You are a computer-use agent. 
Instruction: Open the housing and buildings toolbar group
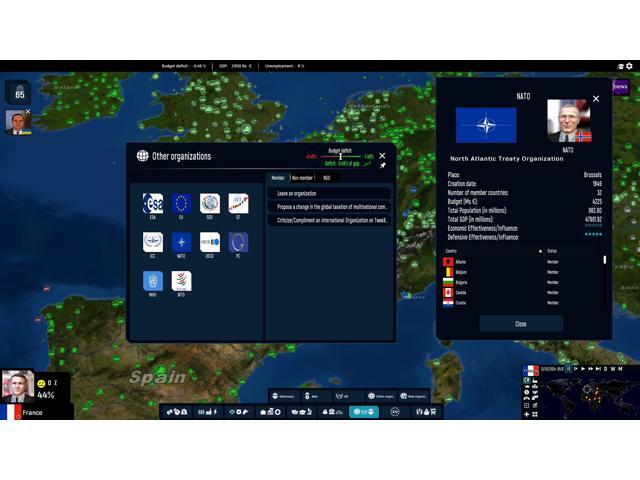270,412
